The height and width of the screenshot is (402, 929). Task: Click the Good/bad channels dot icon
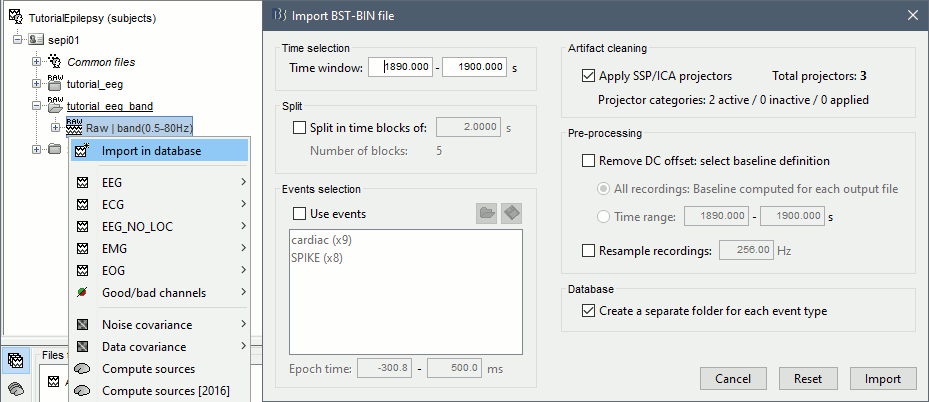click(x=81, y=293)
